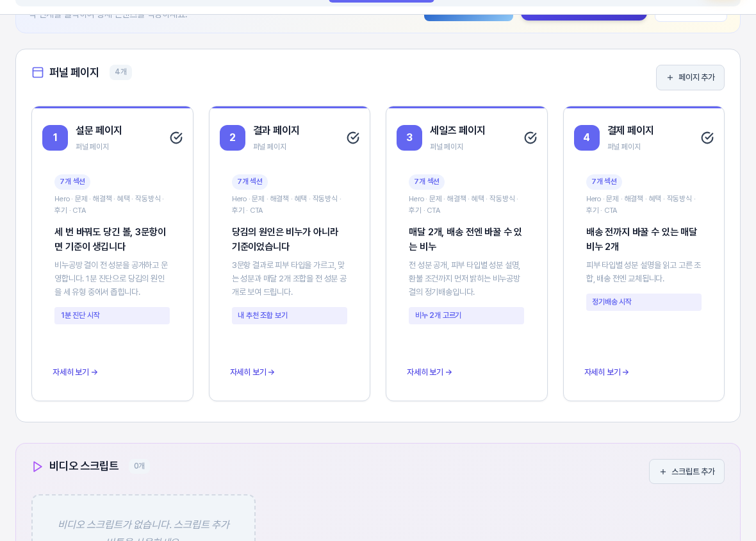Click description starting 전 성분 공개, 피부 타입별
Screen dimensions: 756x541
(464, 279)
